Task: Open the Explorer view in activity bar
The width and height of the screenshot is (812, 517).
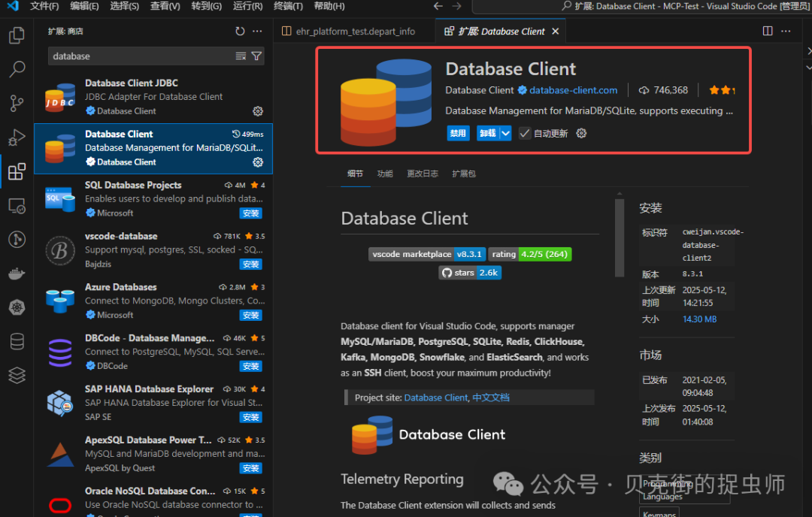Action: point(17,36)
